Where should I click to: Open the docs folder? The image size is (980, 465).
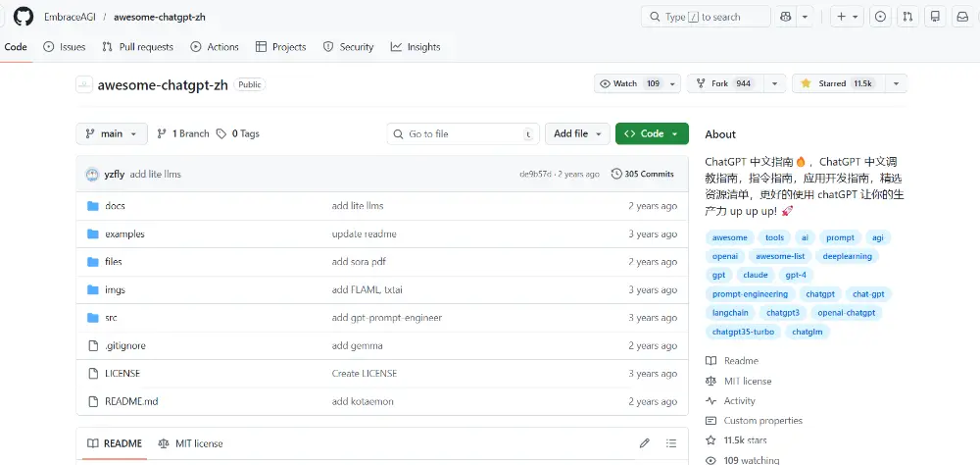[x=115, y=206]
